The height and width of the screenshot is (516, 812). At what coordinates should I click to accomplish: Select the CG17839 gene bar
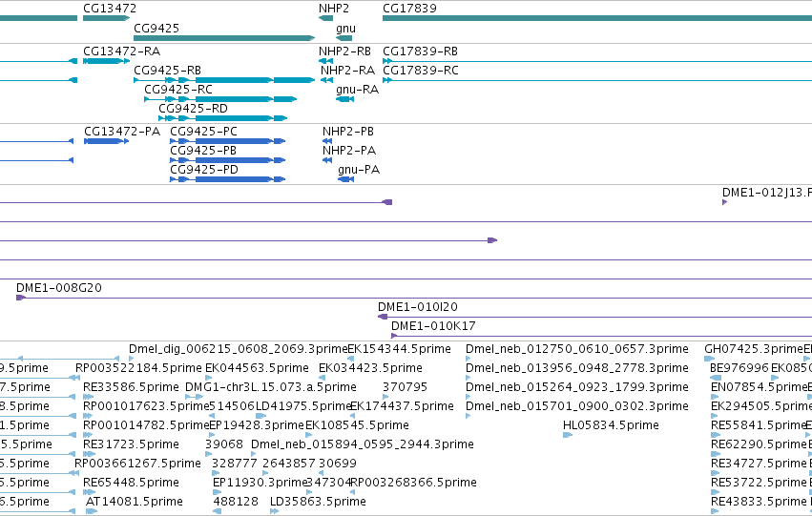597,18
